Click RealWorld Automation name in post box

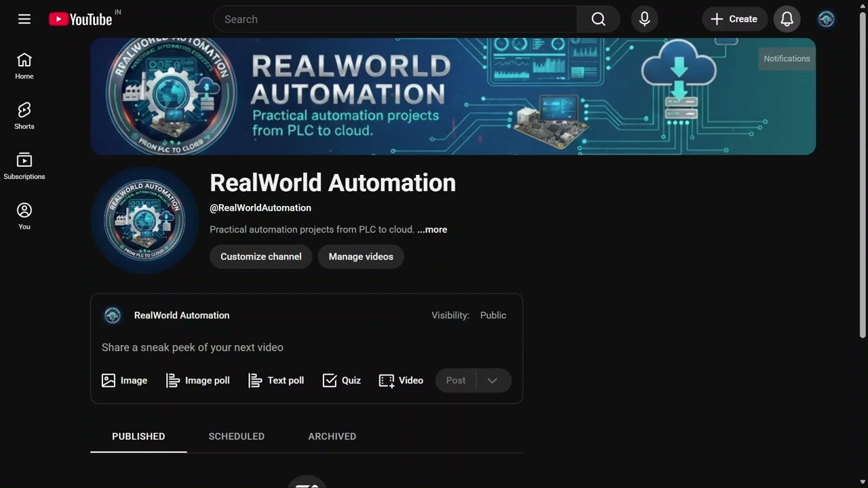(182, 315)
